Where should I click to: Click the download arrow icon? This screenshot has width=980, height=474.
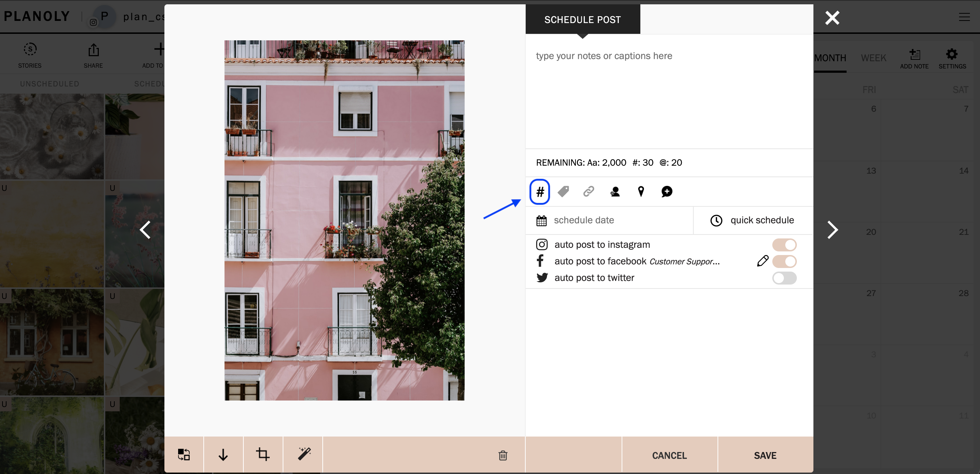click(x=223, y=455)
